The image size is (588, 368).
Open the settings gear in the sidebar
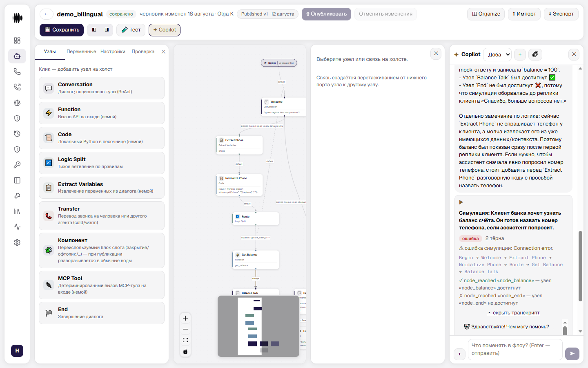pos(17,242)
